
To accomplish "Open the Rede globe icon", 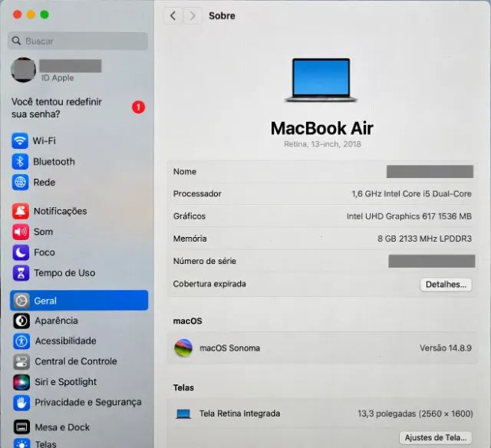I will pyautogui.click(x=21, y=183).
